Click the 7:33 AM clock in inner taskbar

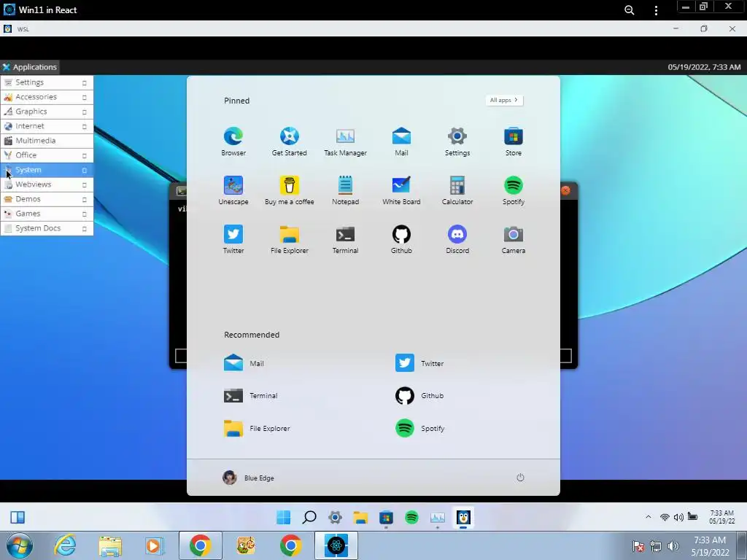(x=721, y=517)
